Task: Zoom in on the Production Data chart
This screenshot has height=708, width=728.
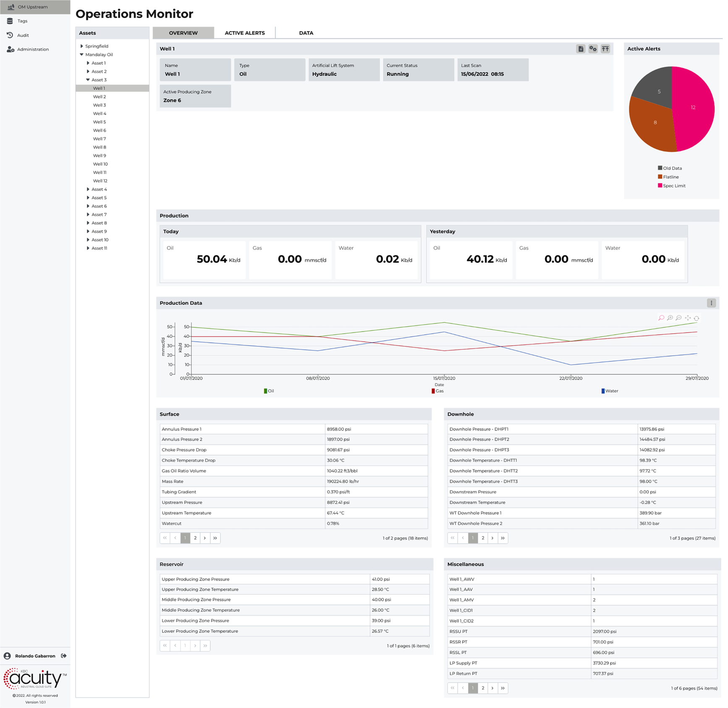Action: 670,318
